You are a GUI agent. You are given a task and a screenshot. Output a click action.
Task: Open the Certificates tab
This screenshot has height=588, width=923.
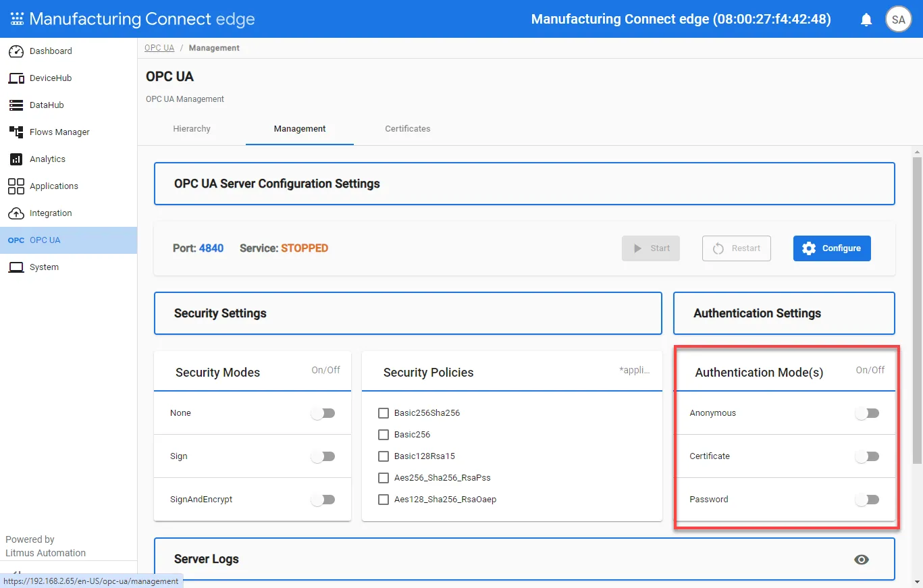click(x=408, y=129)
